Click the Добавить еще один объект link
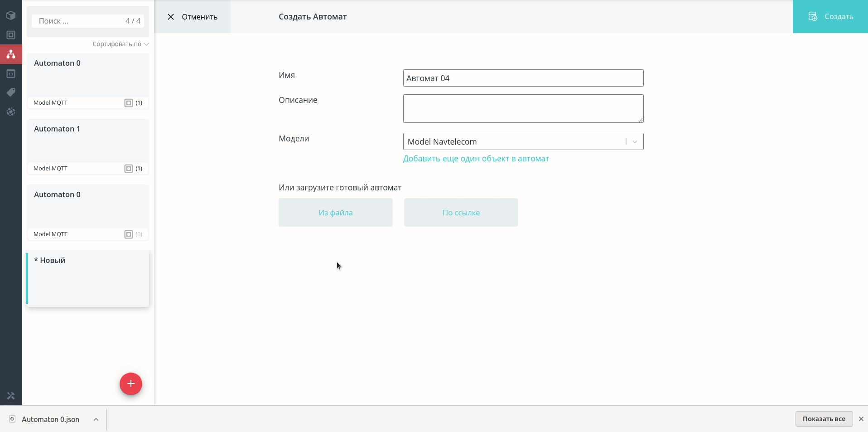The width and height of the screenshot is (868, 432). coord(476,159)
